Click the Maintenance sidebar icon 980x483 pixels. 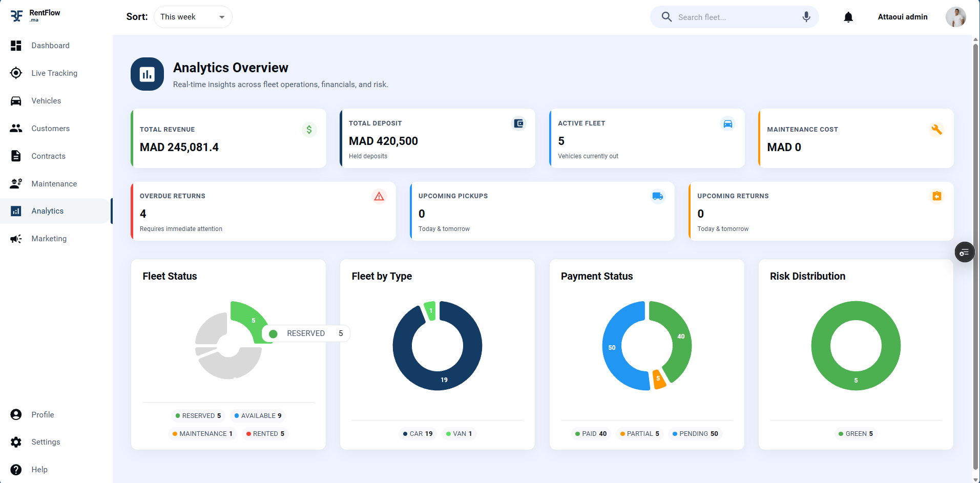coord(16,184)
